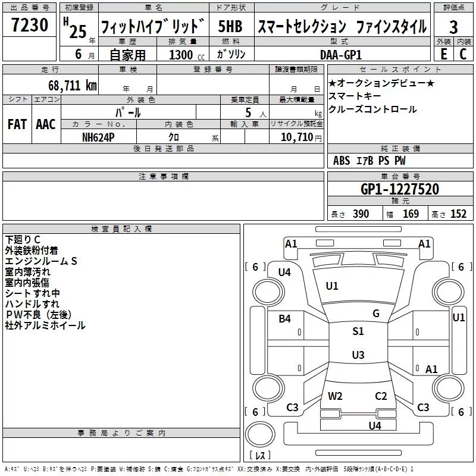Click the セールスポイント section header
The height and width of the screenshot is (476, 476).
400,69
